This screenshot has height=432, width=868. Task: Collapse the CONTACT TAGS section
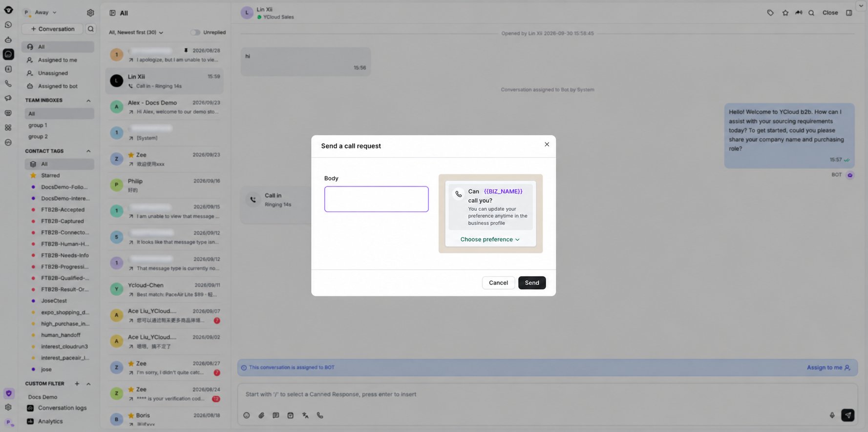click(x=88, y=151)
